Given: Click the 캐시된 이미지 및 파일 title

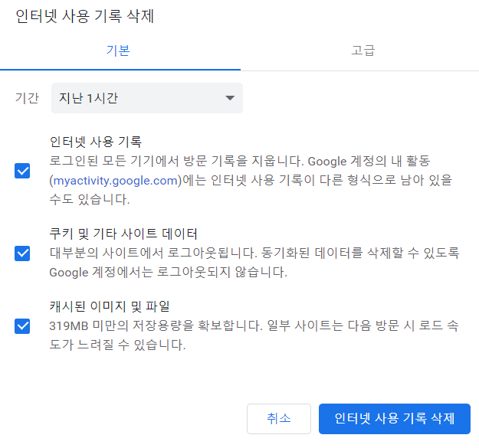Looking at the screenshot, I should click(110, 306).
